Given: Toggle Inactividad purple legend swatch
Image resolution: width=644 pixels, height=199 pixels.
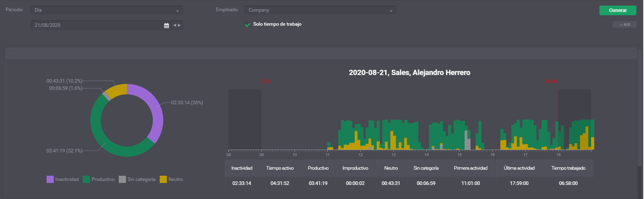Looking at the screenshot, I should pyautogui.click(x=50, y=179).
